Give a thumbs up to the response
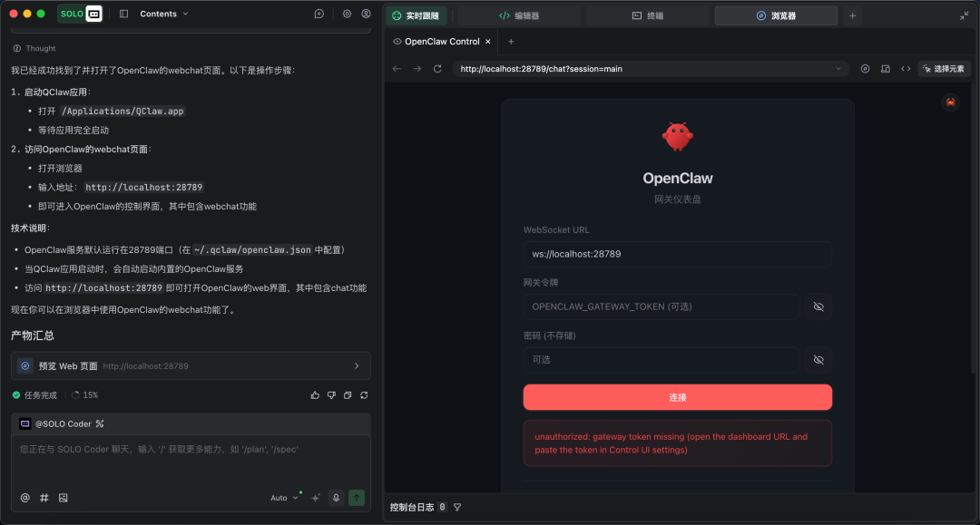The width and height of the screenshot is (980, 525). point(315,395)
